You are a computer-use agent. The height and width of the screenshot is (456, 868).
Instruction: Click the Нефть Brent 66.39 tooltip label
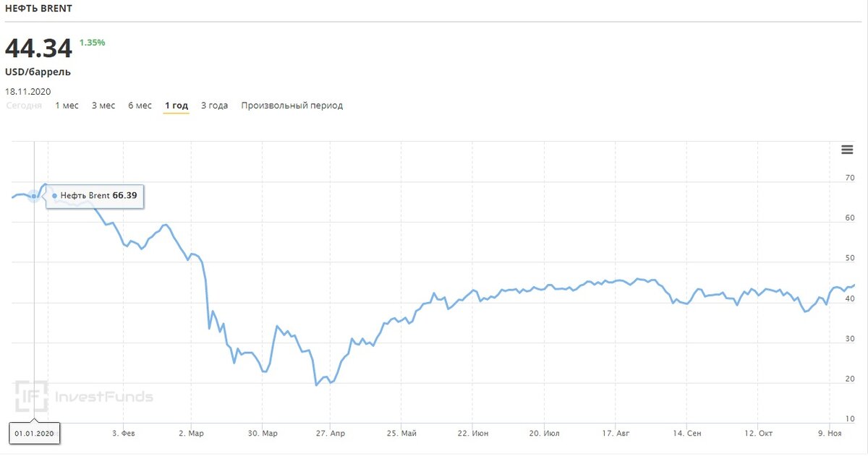95,196
